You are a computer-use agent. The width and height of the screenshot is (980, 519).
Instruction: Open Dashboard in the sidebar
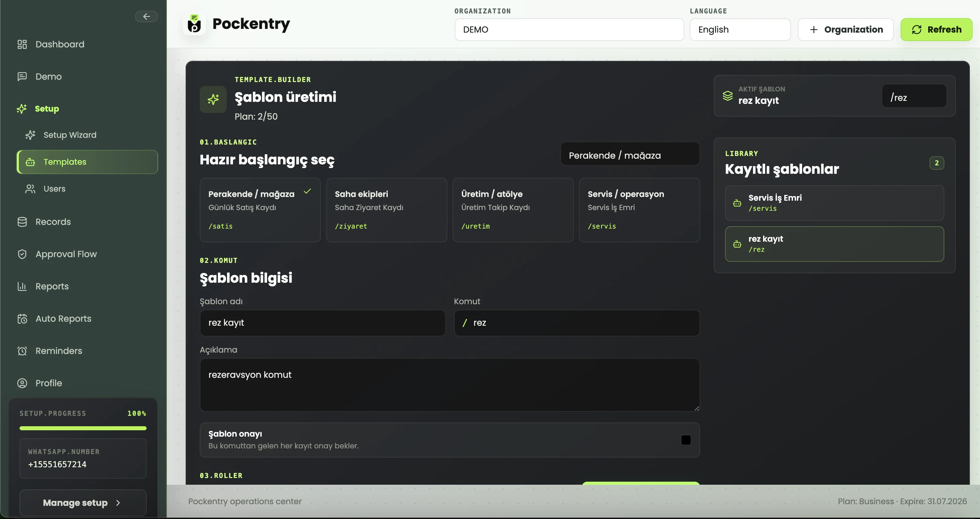coord(87,44)
